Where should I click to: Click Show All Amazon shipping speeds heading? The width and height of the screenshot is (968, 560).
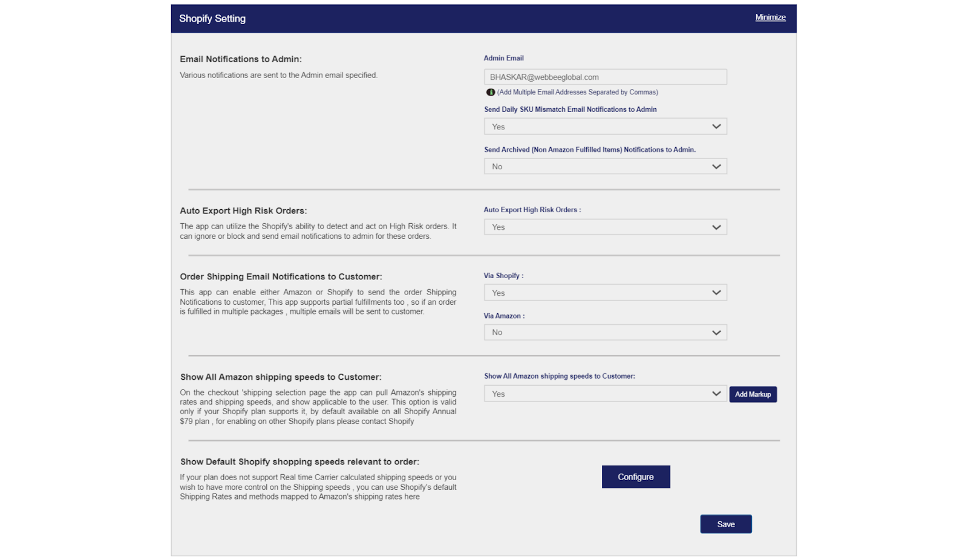(281, 377)
